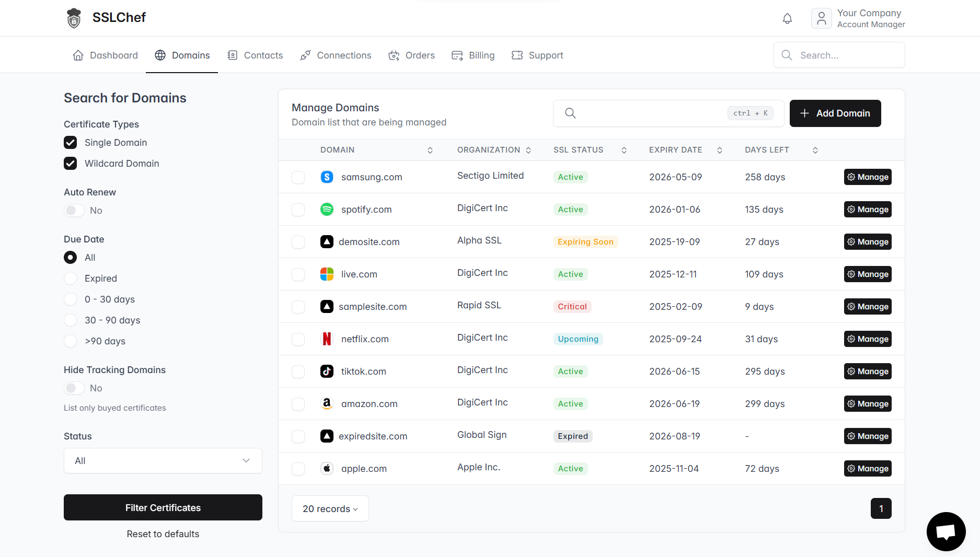Click the Upcoming status badge

pyautogui.click(x=578, y=339)
